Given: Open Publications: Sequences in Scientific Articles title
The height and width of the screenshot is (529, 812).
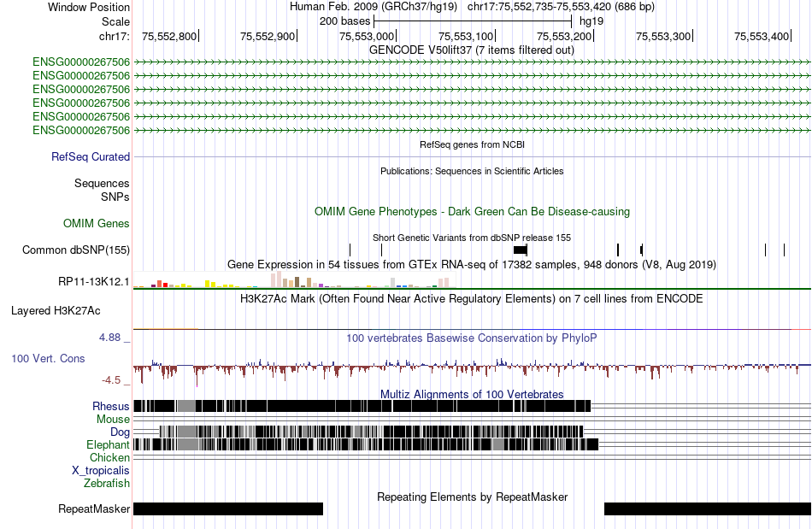Looking at the screenshot, I should click(472, 171).
